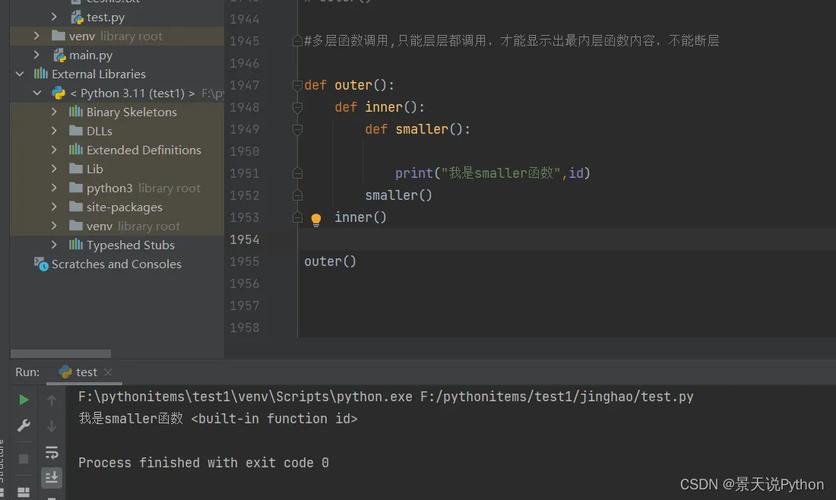This screenshot has height=500, width=836.
Task: Click the Binary Skeletons library icon
Action: click(76, 111)
